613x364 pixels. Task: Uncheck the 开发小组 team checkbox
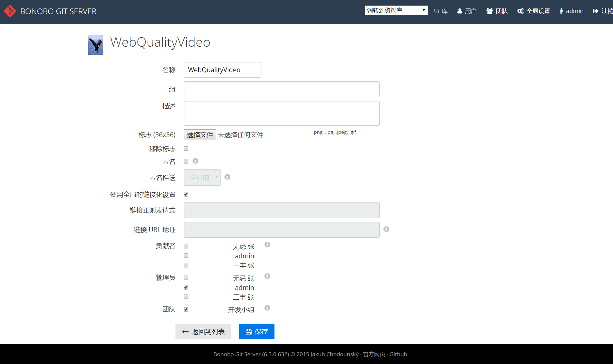[x=186, y=309]
